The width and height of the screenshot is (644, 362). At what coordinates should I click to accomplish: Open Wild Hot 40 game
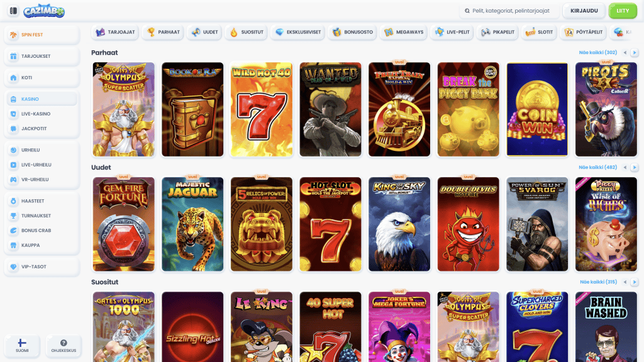tap(262, 109)
